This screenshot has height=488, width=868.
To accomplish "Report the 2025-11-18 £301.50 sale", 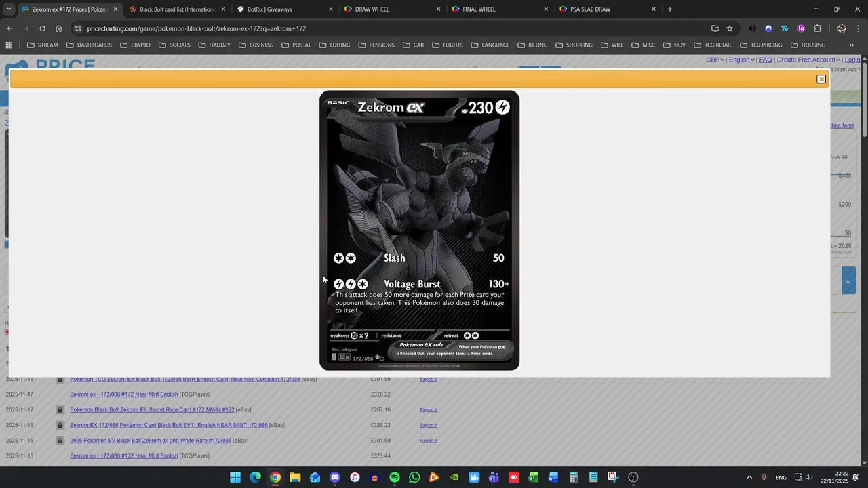I will click(x=429, y=380).
